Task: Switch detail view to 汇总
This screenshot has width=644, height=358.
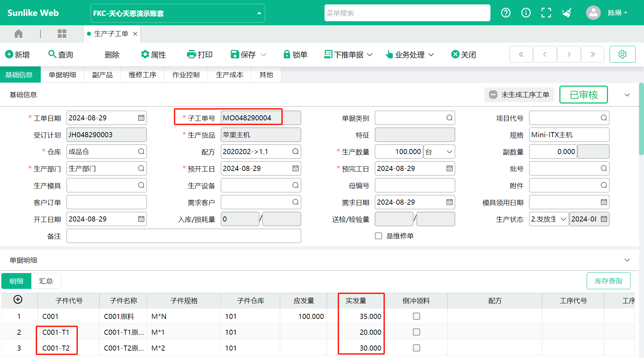Action: point(46,281)
